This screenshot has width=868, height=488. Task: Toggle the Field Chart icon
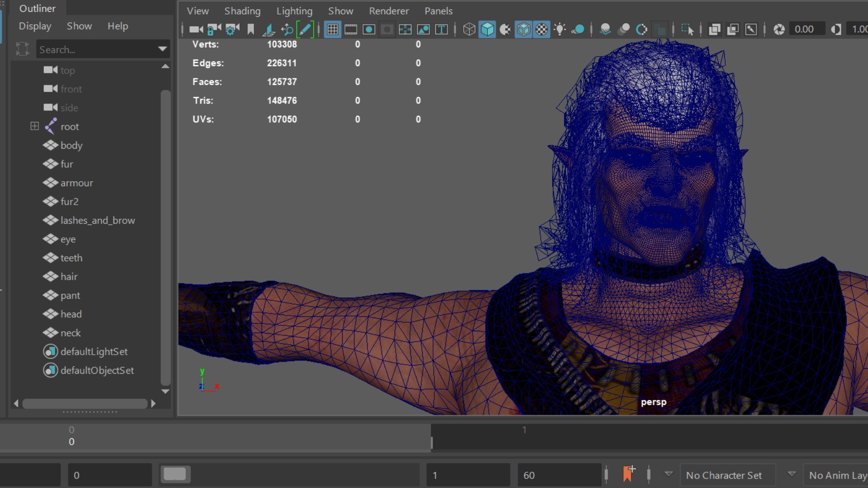405,29
